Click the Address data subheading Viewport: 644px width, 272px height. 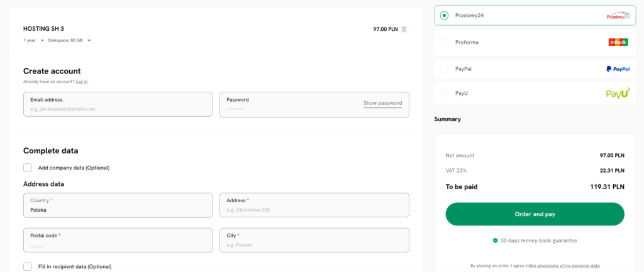click(x=43, y=184)
